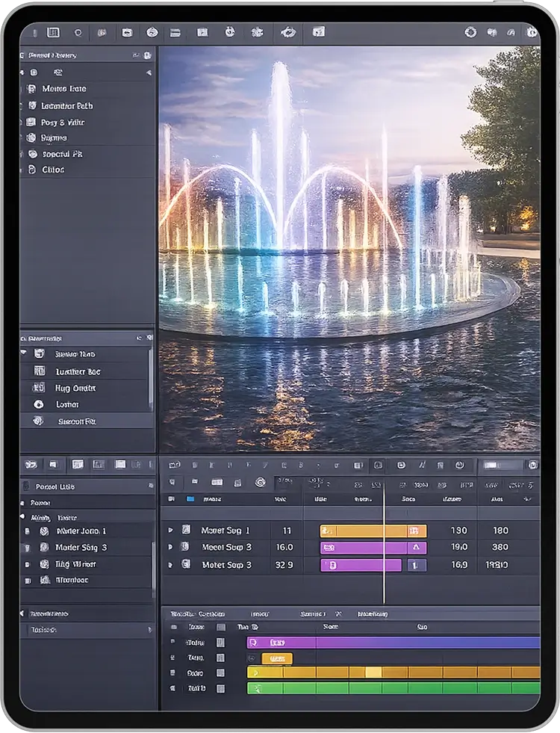Image resolution: width=560 pixels, height=733 pixels.
Task: Select the 'Ionou' tab in bottom timeline panel
Action: tap(259, 613)
